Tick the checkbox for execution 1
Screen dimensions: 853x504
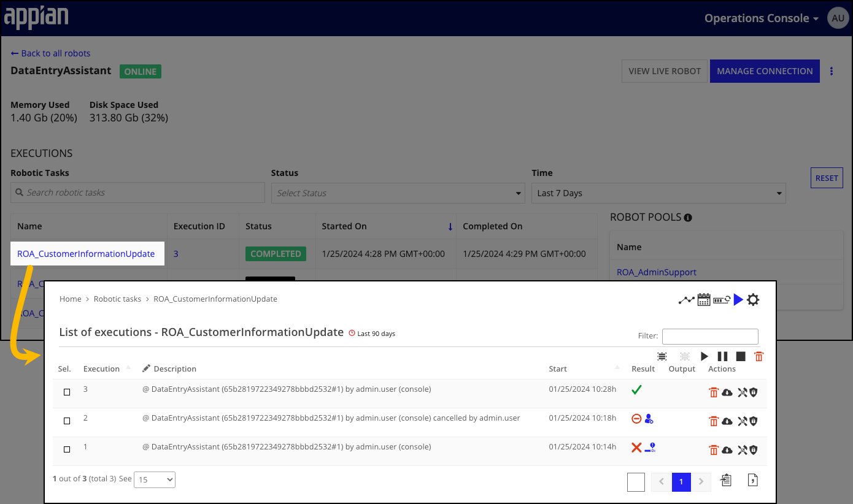67,449
